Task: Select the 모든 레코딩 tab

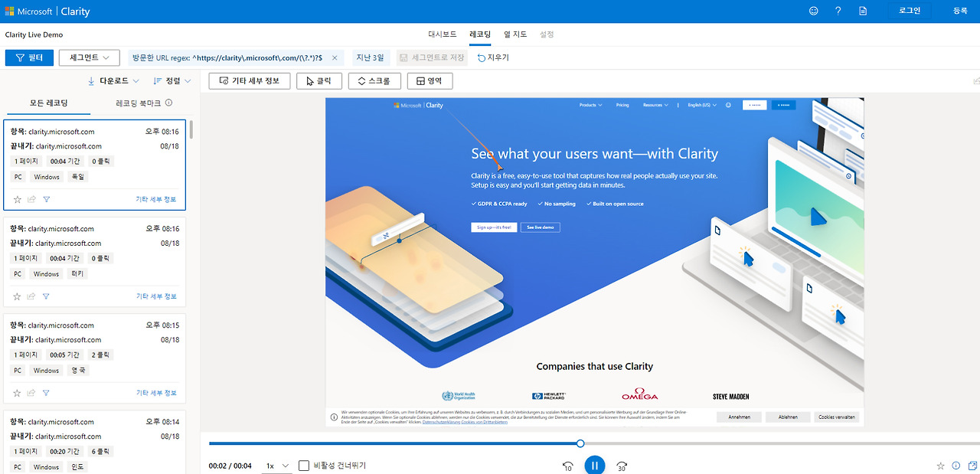Action: pos(48,103)
